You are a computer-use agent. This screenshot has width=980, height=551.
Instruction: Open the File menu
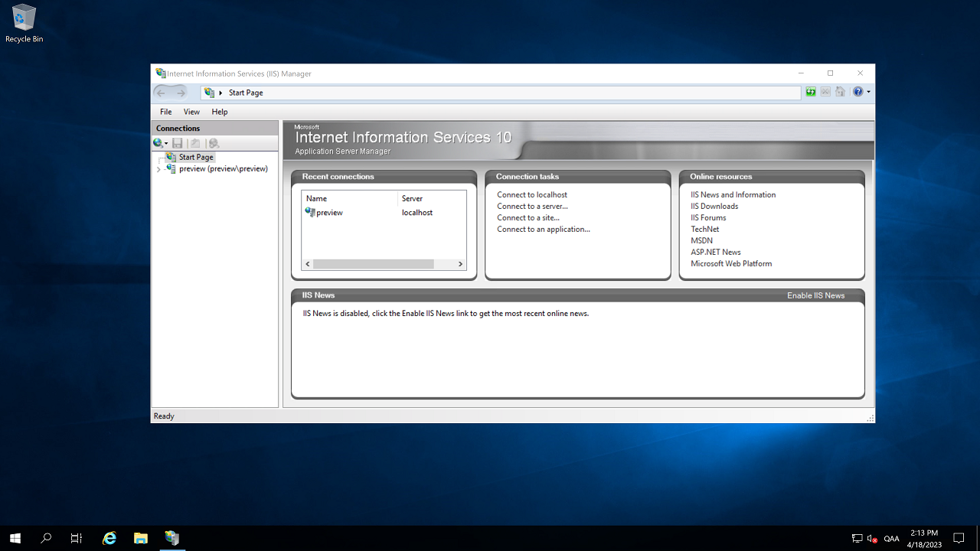pyautogui.click(x=165, y=112)
